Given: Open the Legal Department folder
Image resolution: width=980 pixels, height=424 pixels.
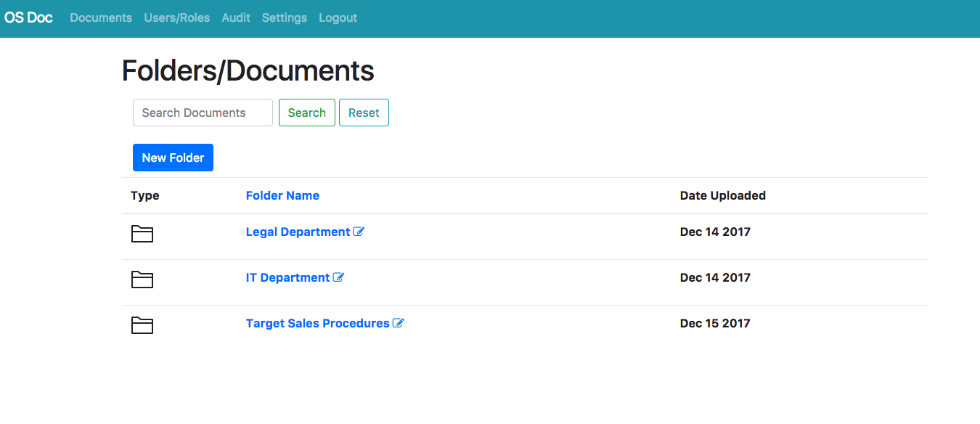Looking at the screenshot, I should [x=298, y=231].
